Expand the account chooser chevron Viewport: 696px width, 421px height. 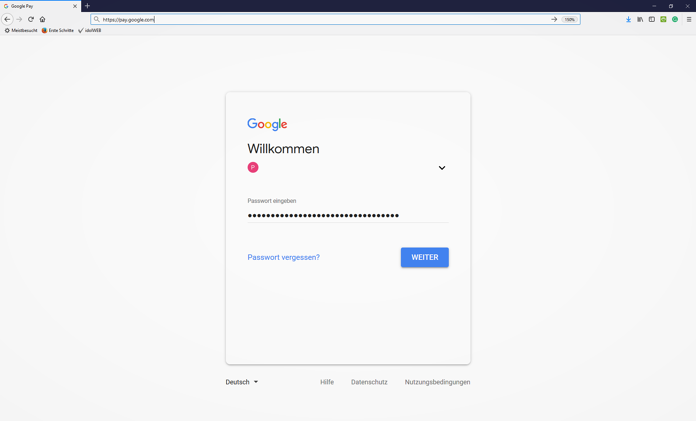tap(442, 168)
